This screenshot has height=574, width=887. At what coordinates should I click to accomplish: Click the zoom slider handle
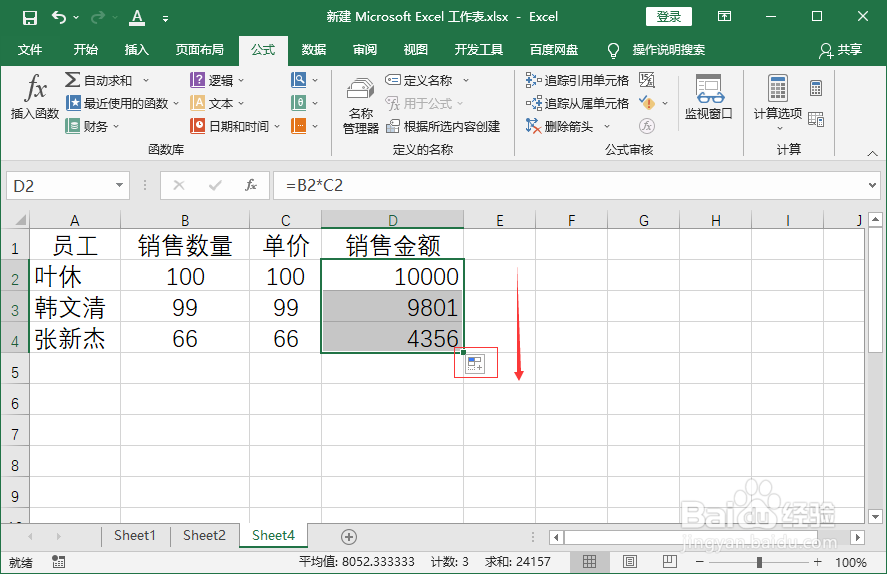[x=759, y=562]
